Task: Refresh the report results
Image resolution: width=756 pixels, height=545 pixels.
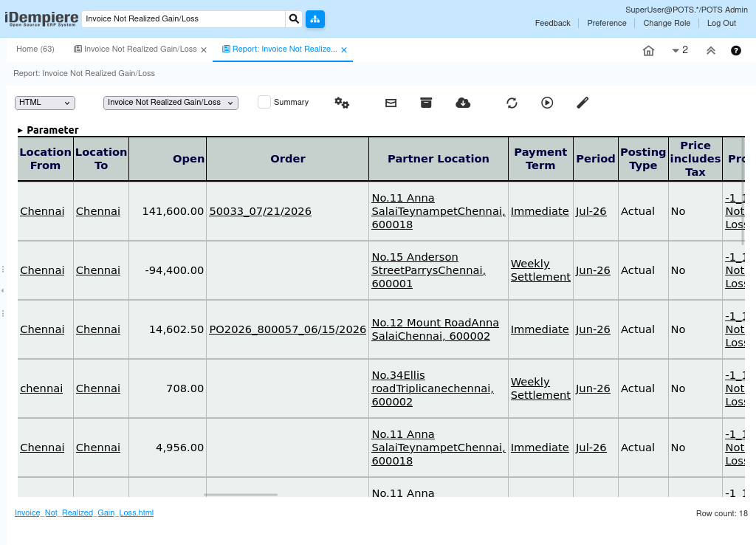Action: coord(512,103)
